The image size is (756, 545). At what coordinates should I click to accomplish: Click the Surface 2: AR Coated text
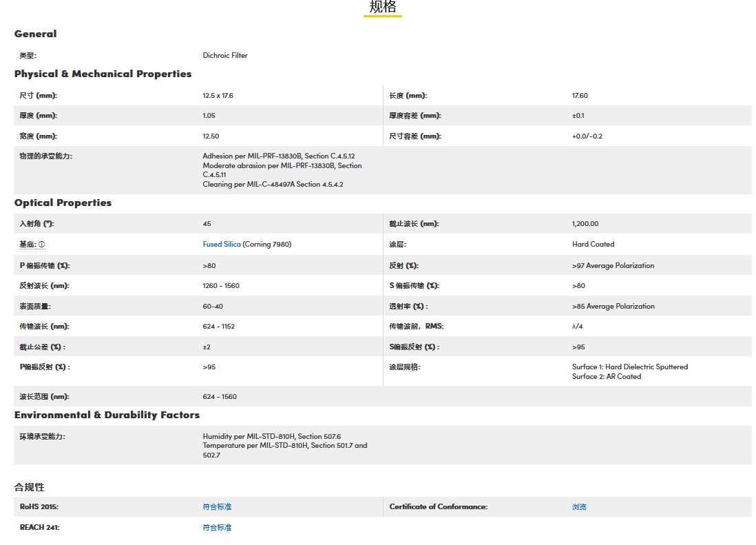[606, 377]
